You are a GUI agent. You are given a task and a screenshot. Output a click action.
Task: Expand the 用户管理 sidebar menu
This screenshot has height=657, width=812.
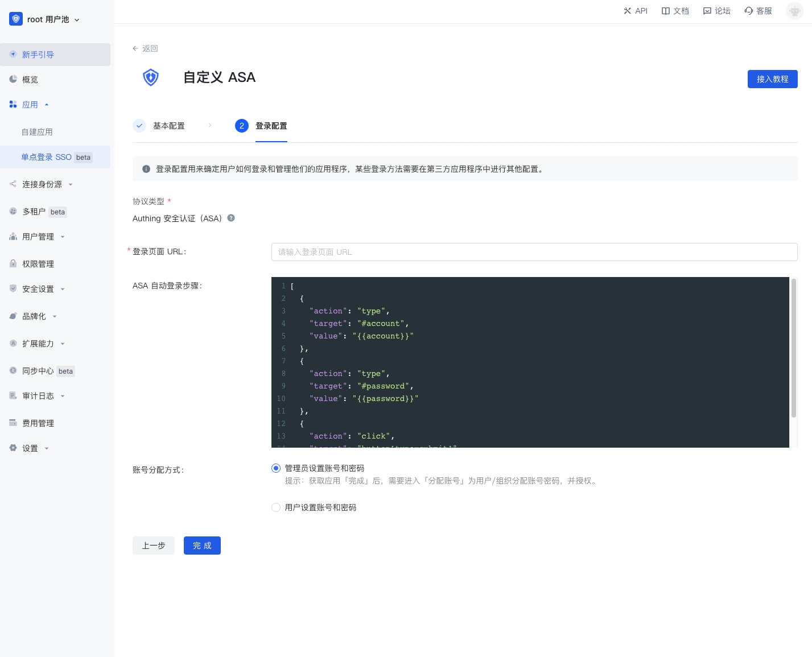click(x=38, y=237)
